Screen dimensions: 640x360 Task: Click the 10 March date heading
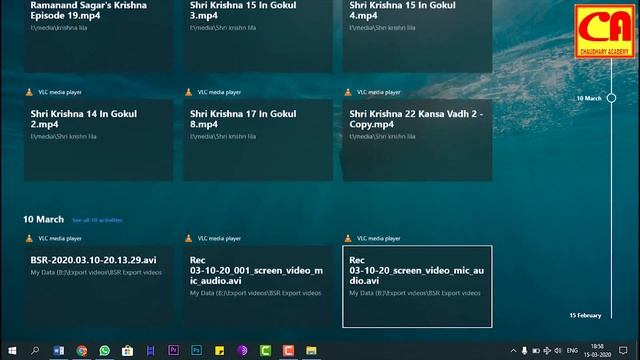pyautogui.click(x=43, y=220)
